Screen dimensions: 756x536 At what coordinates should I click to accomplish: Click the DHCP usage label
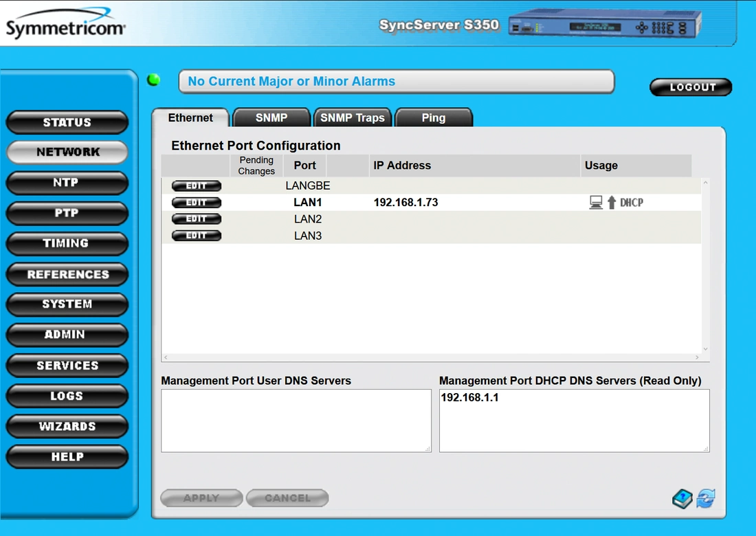tap(632, 203)
